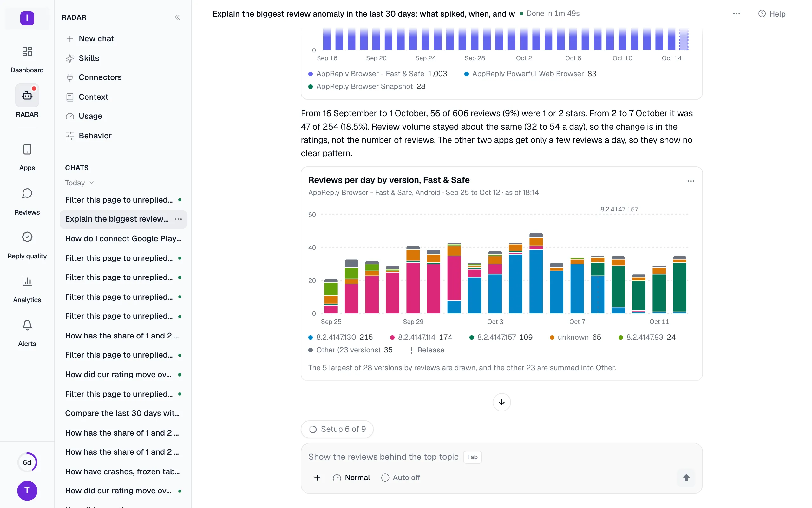The width and height of the screenshot is (812, 508).
Task: Jump to bottom with the down arrow
Action: [501, 402]
